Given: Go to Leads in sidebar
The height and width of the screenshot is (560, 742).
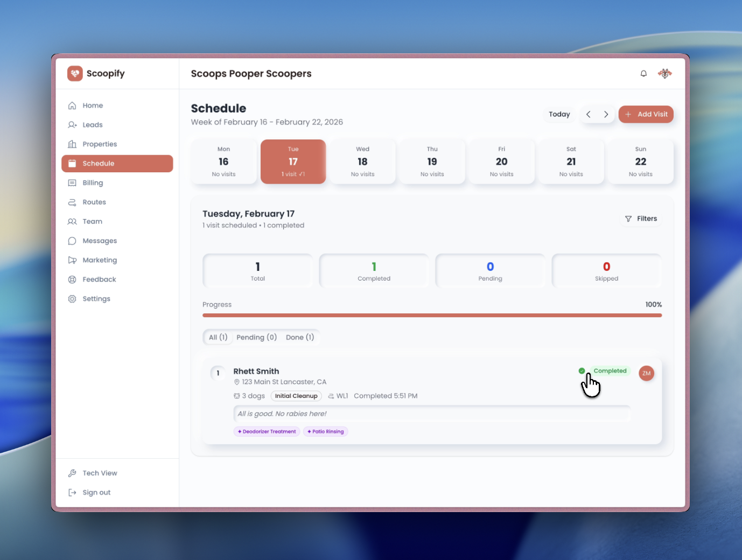Looking at the screenshot, I should click(92, 125).
